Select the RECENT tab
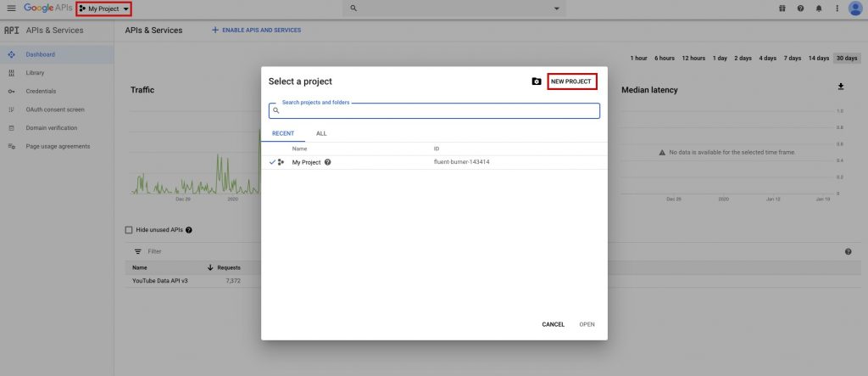 283,133
